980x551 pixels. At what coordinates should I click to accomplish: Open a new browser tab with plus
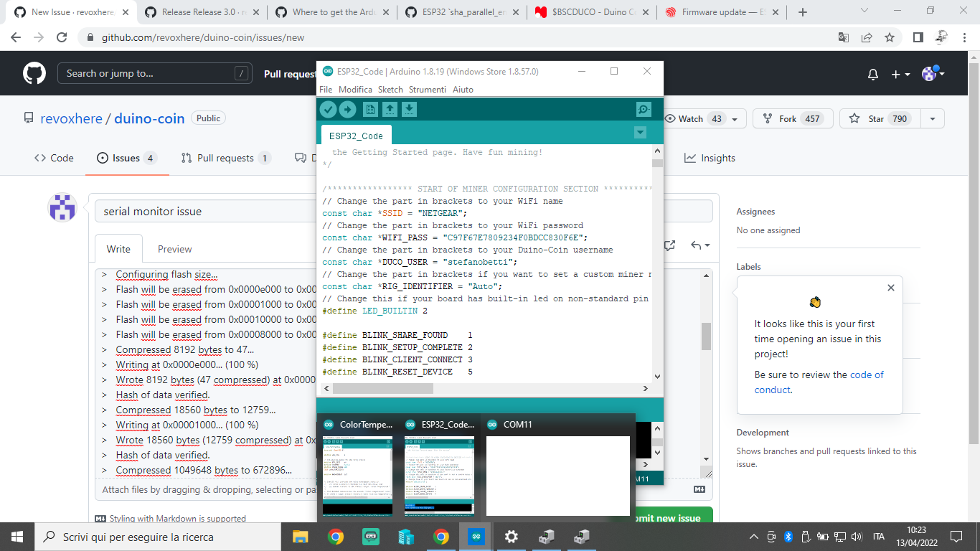[x=802, y=12]
